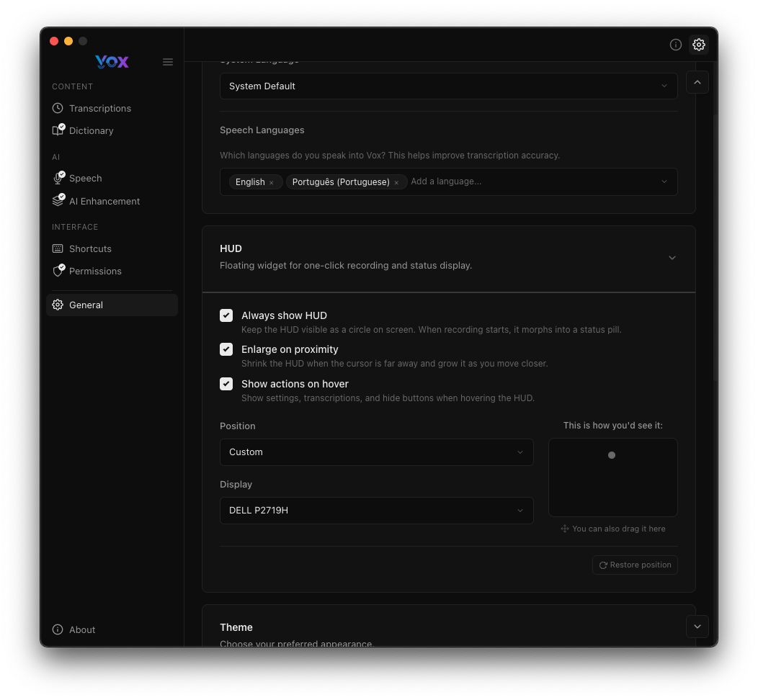The image size is (758, 700).
Task: Remove the Português language tag
Action: (x=396, y=183)
